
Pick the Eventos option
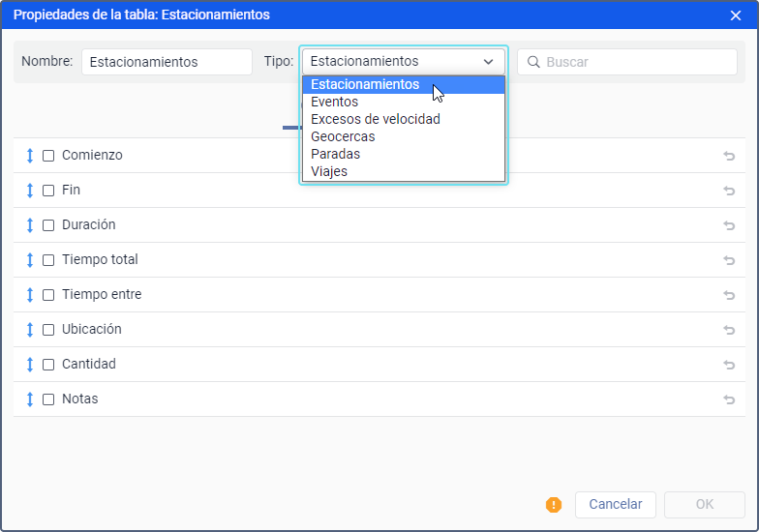(334, 102)
